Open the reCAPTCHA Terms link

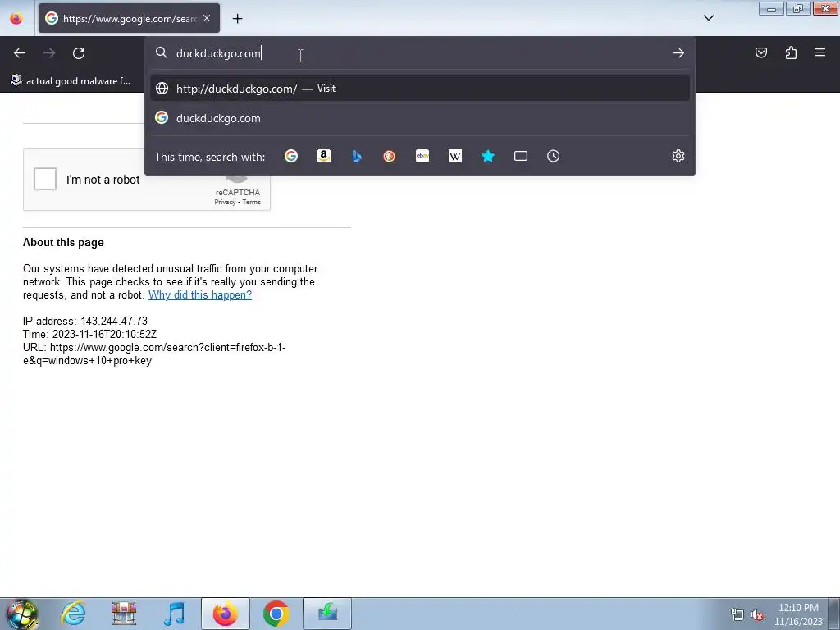coord(251,202)
